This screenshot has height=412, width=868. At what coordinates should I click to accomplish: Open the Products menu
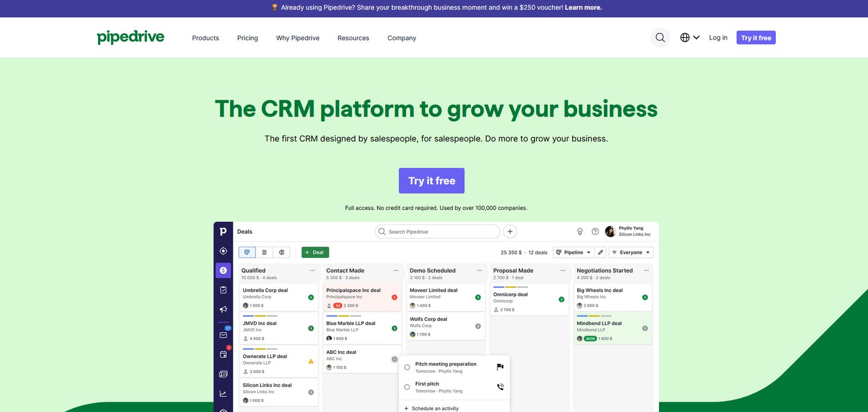pyautogui.click(x=206, y=38)
